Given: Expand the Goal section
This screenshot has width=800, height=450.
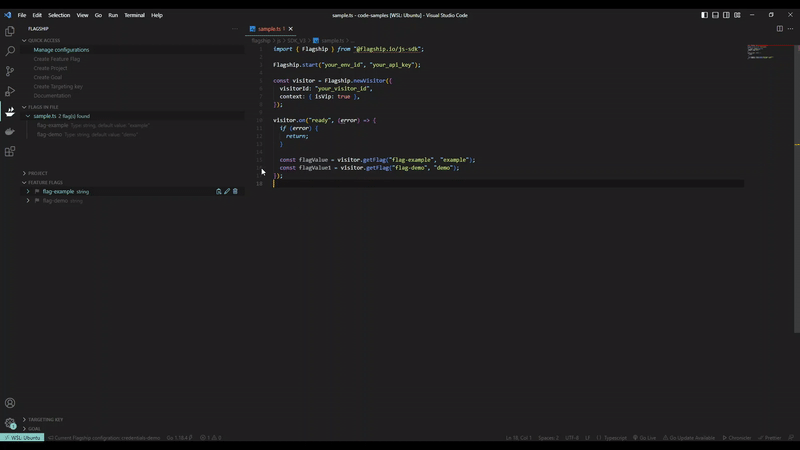Looking at the screenshot, I should pyautogui.click(x=24, y=429).
